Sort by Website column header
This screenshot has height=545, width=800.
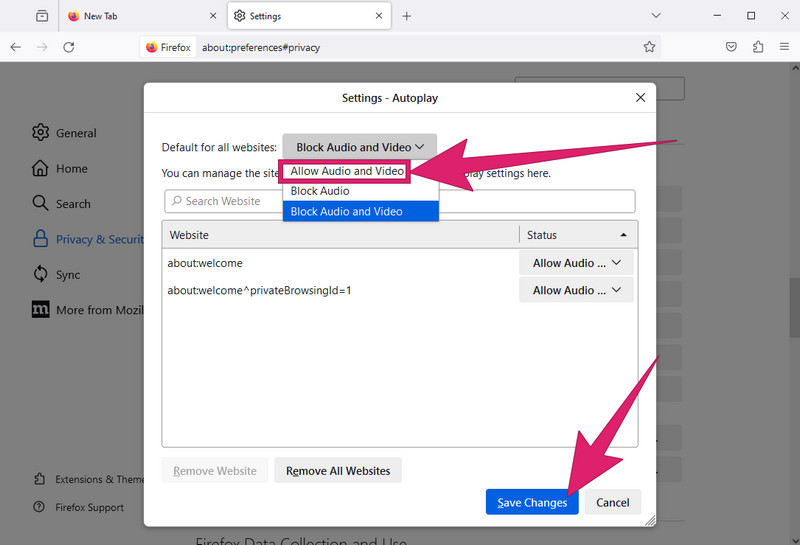click(x=341, y=235)
